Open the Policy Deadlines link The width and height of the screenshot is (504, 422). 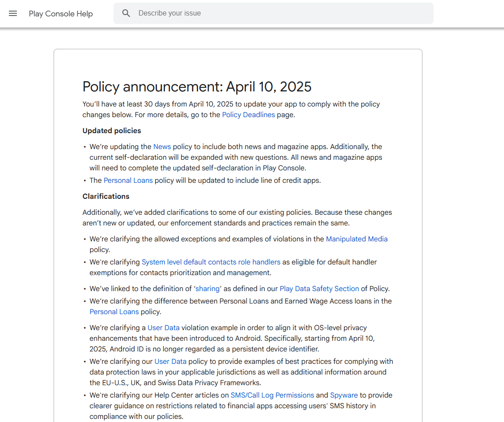click(x=249, y=115)
